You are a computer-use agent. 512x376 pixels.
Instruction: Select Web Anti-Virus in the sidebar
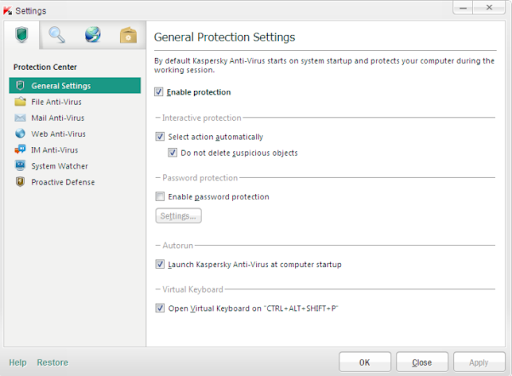(x=75, y=134)
